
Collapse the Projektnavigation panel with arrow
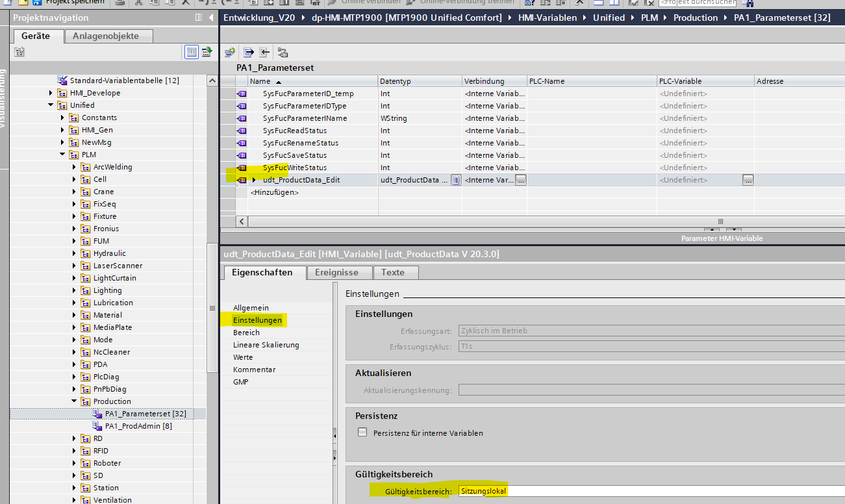pyautogui.click(x=212, y=18)
